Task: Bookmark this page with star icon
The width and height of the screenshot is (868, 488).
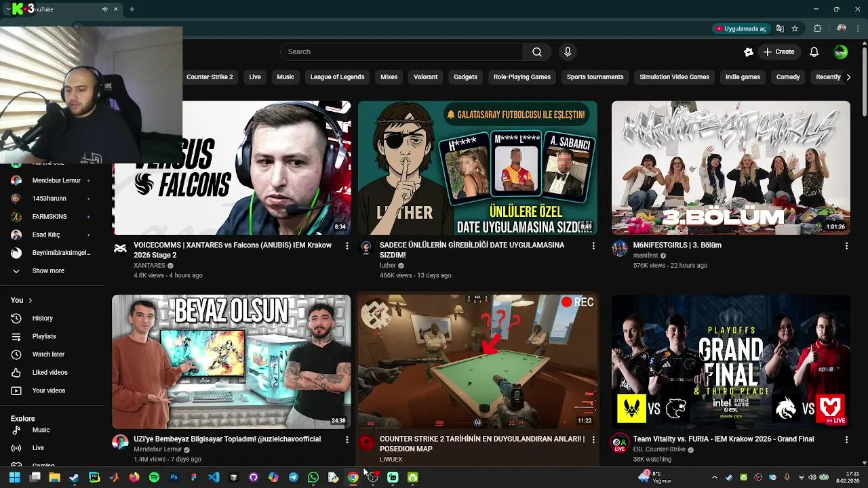Action: (795, 28)
